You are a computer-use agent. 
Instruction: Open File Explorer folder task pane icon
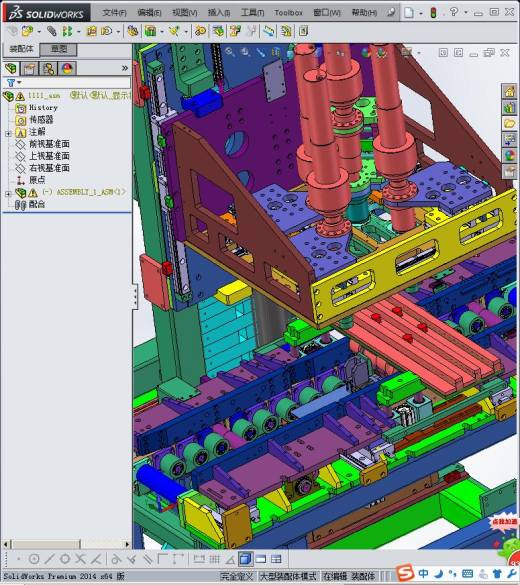510,123
